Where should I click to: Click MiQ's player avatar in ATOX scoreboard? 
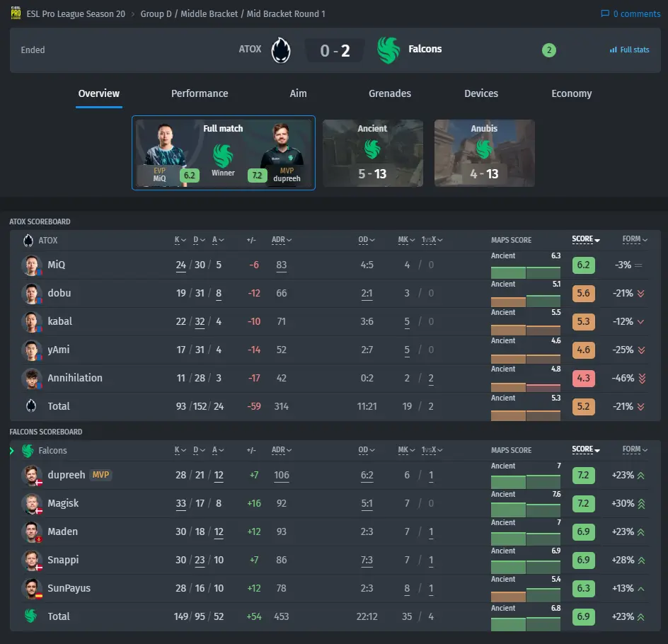click(x=32, y=265)
